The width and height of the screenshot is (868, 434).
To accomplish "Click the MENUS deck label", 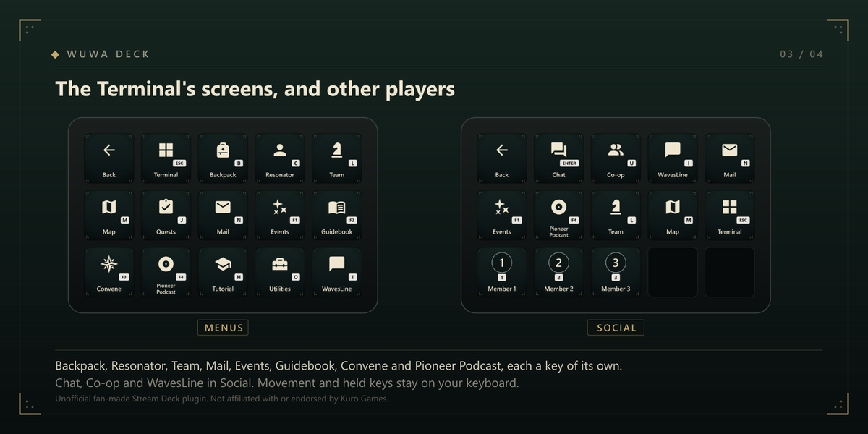I will coord(223,328).
